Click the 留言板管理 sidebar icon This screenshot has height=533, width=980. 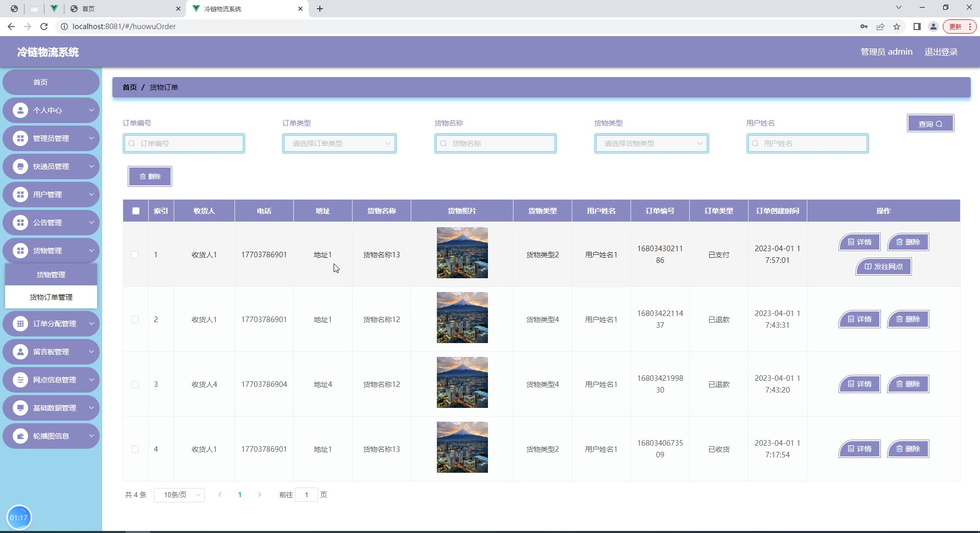[20, 352]
